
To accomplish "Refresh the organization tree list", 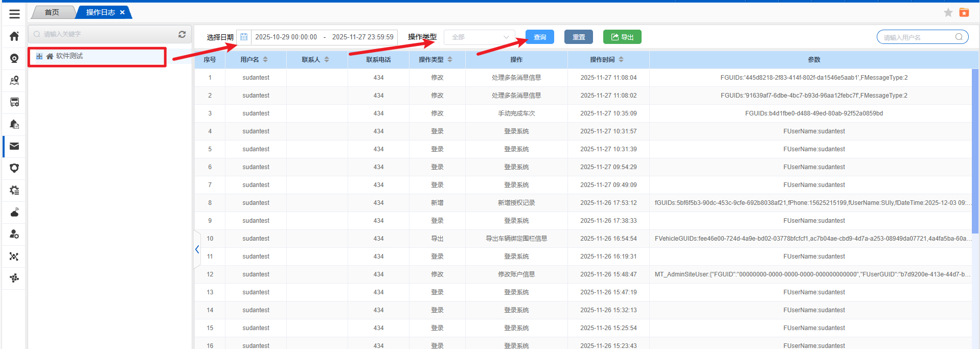I will point(182,34).
